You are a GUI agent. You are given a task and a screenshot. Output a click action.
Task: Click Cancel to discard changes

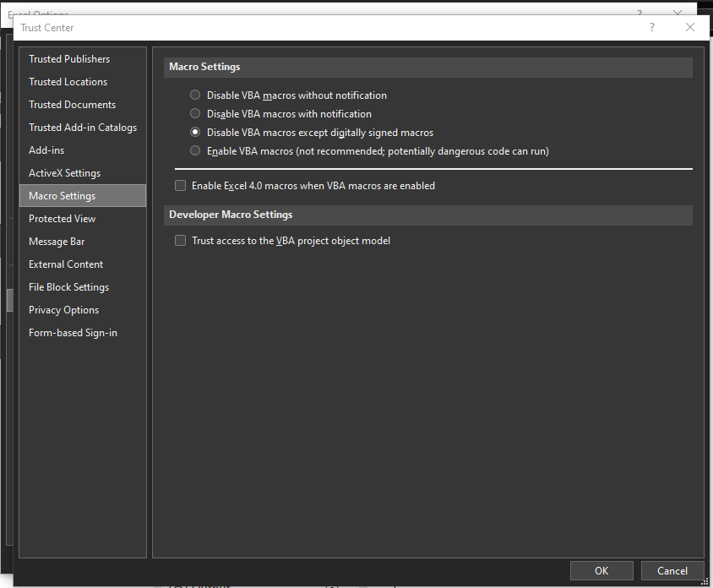coord(672,571)
